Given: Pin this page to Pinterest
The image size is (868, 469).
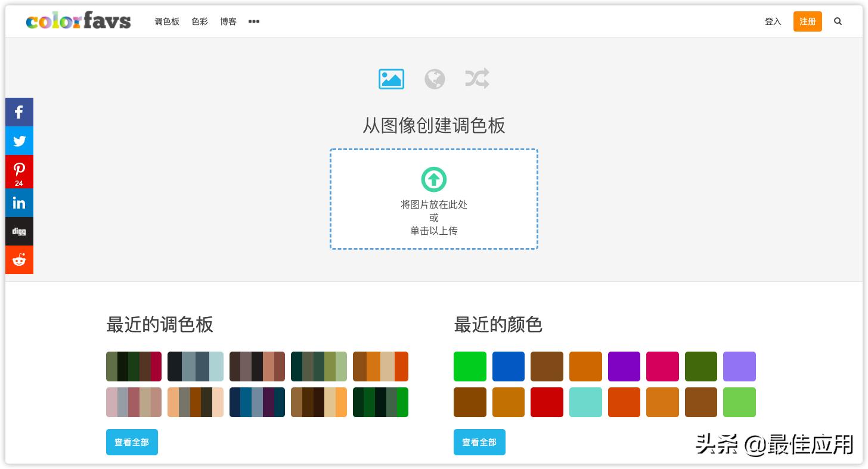Looking at the screenshot, I should pos(19,172).
